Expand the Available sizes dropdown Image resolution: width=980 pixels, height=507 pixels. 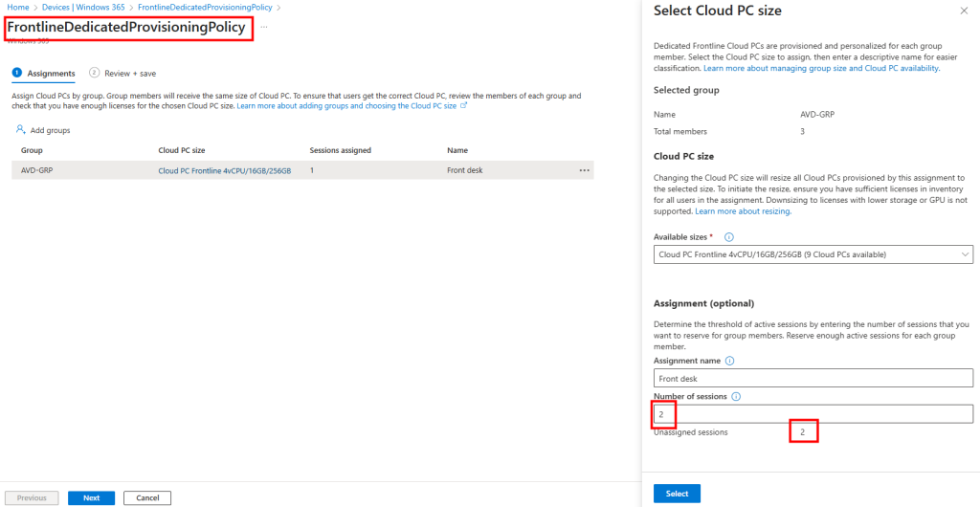coord(813,254)
